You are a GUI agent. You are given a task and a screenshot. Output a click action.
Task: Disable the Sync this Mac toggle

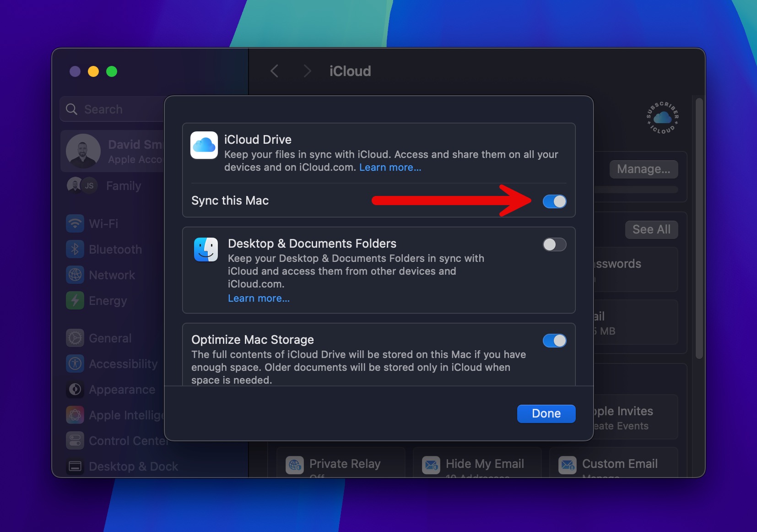pyautogui.click(x=554, y=201)
